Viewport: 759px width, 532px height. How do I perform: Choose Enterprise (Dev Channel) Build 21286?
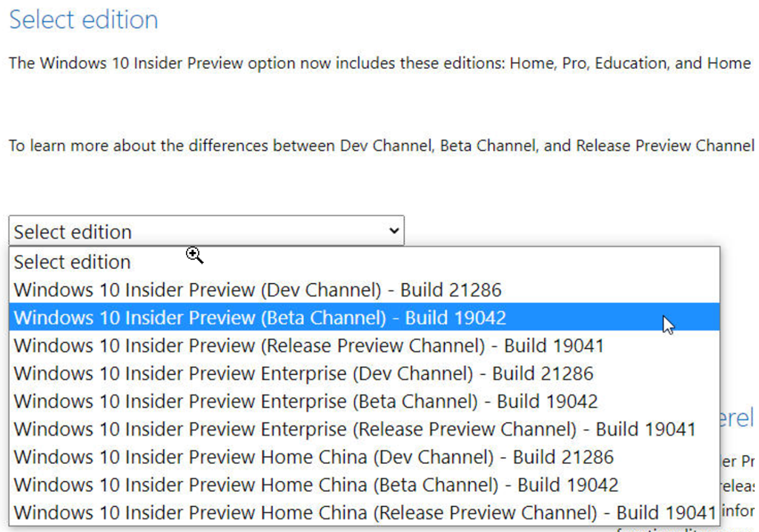coord(303,373)
